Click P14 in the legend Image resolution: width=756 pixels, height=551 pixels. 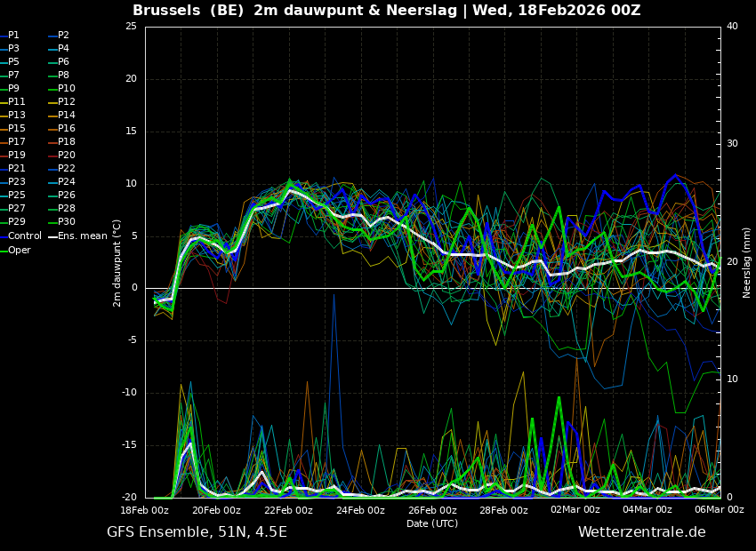(62, 116)
